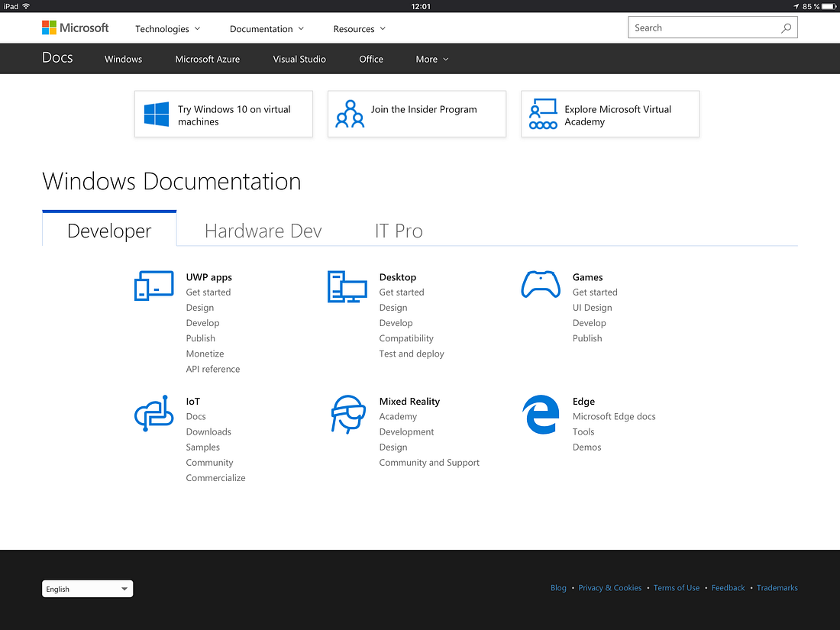This screenshot has width=840, height=630.
Task: Click Join the Insider Program card
Action: [417, 115]
